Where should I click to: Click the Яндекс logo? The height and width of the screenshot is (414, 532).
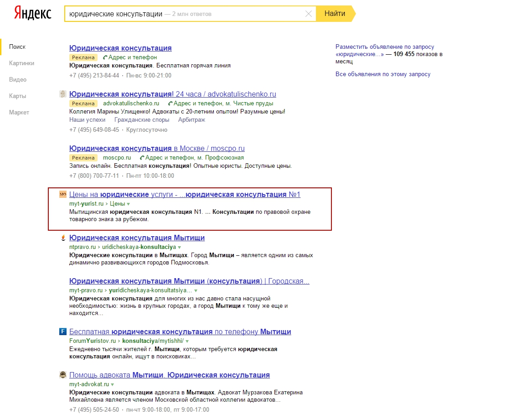[32, 14]
